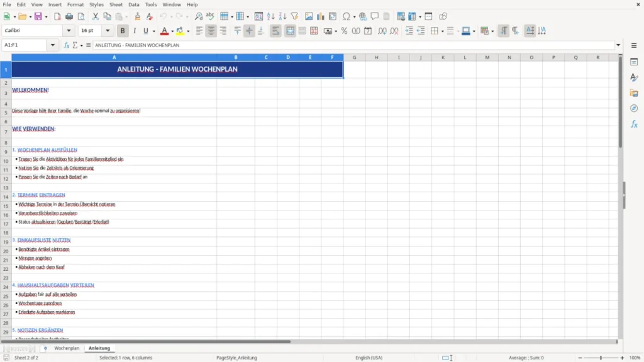Switch to the Wochenplan sheet tab

[67, 348]
